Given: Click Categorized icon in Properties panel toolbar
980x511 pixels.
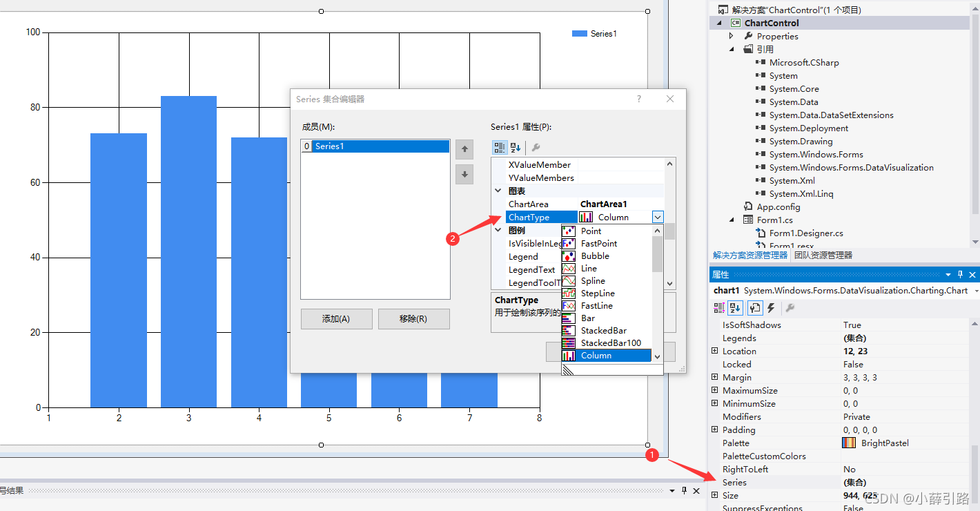Looking at the screenshot, I should 719,308.
